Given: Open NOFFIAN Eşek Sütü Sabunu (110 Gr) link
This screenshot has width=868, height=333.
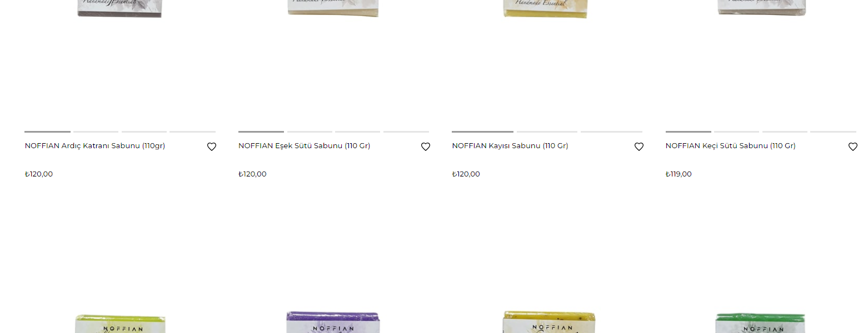Looking at the screenshot, I should click(x=305, y=146).
